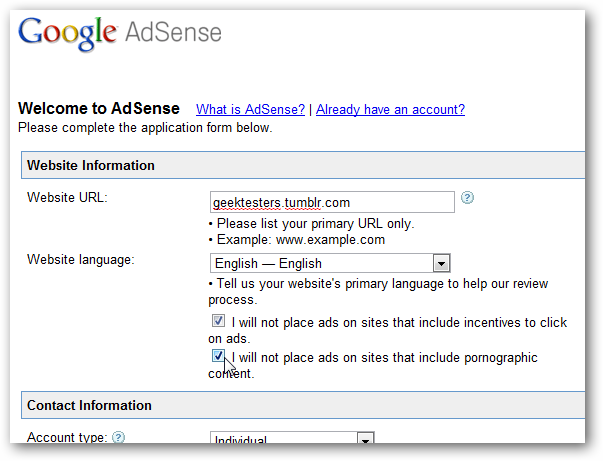Image resolution: width=603 pixels, height=461 pixels.
Task: Click the incentives checkbox label text
Action: coord(388,330)
